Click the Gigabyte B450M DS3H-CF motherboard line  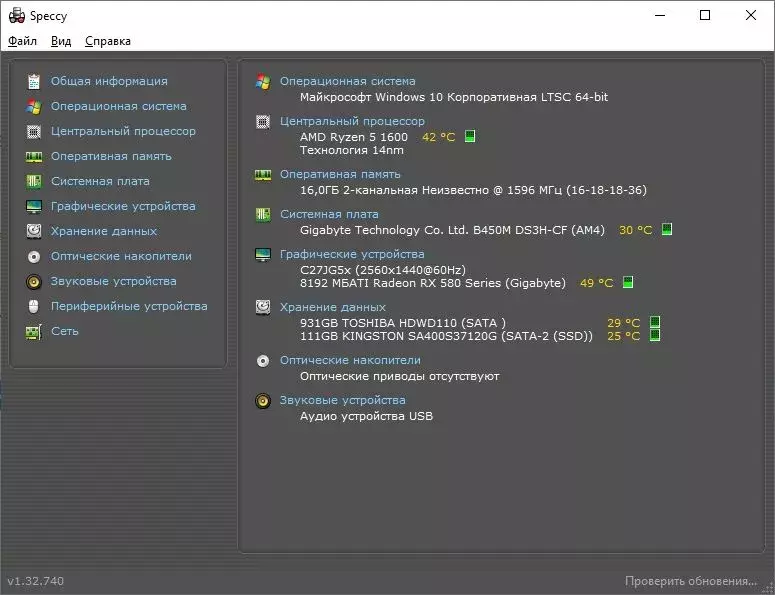click(452, 230)
